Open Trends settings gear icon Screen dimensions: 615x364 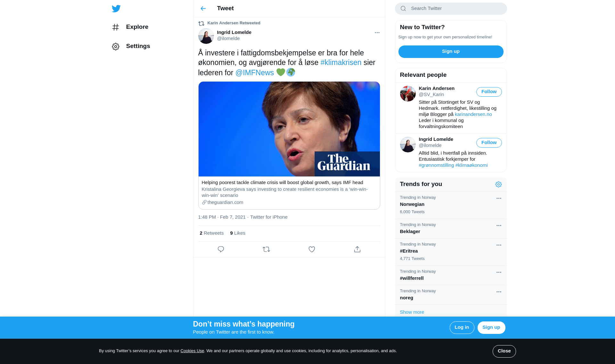point(498,184)
